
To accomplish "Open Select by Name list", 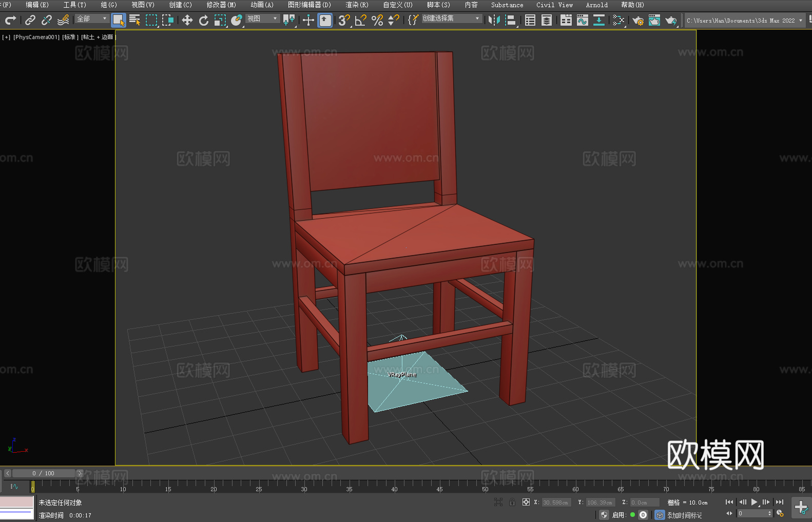I will (135, 20).
